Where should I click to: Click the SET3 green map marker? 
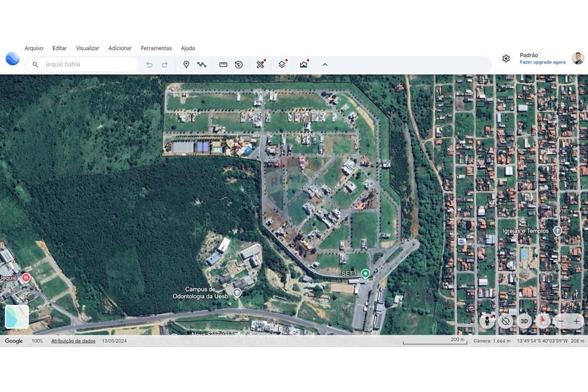[365, 273]
